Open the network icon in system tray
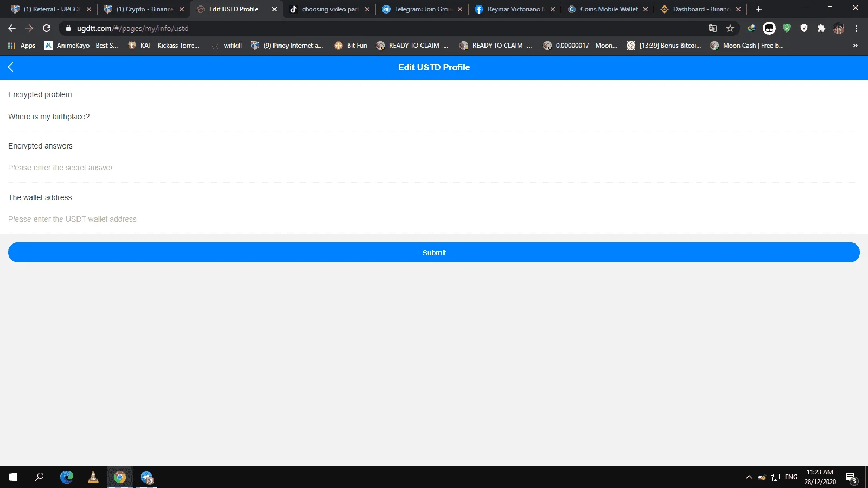 (775, 477)
